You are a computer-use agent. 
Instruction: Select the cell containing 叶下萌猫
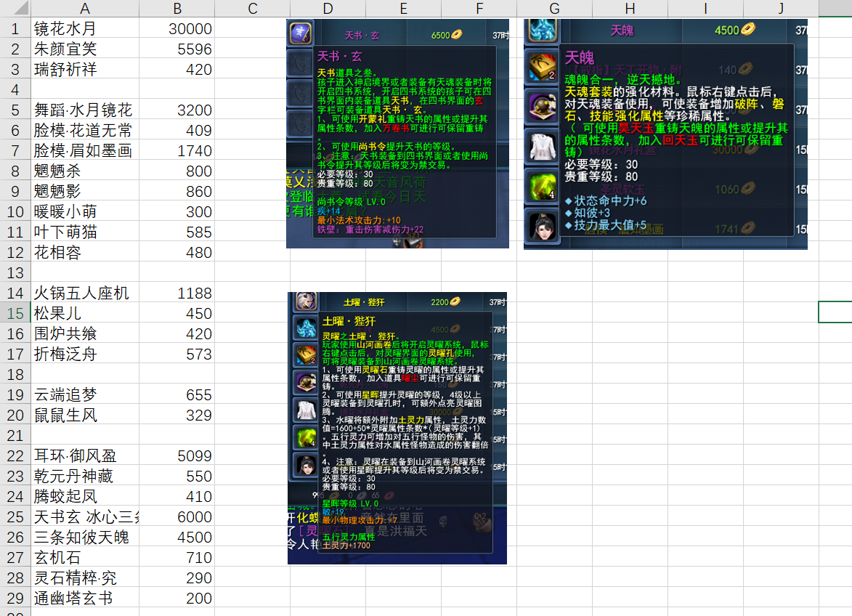coord(85,232)
